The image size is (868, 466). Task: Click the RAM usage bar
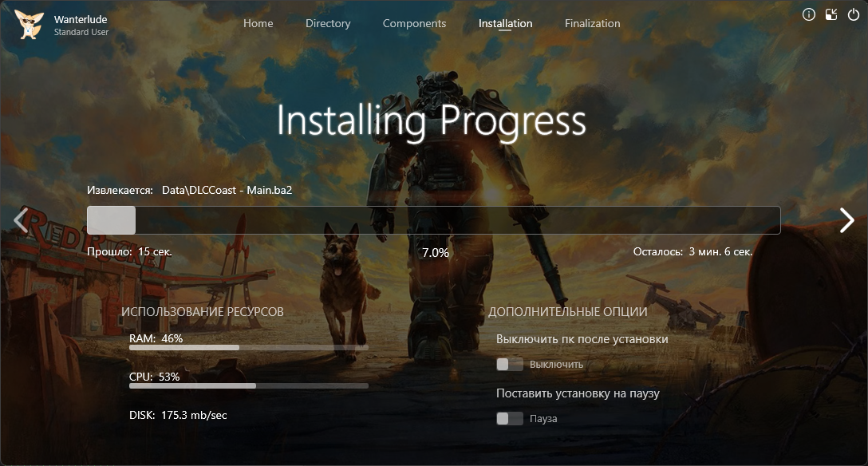(x=248, y=348)
